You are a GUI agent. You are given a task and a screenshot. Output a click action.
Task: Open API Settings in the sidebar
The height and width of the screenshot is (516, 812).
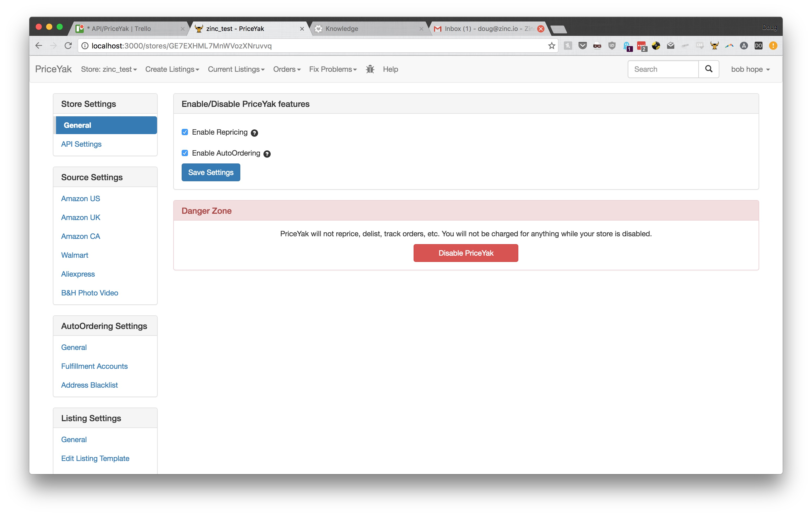(x=81, y=144)
